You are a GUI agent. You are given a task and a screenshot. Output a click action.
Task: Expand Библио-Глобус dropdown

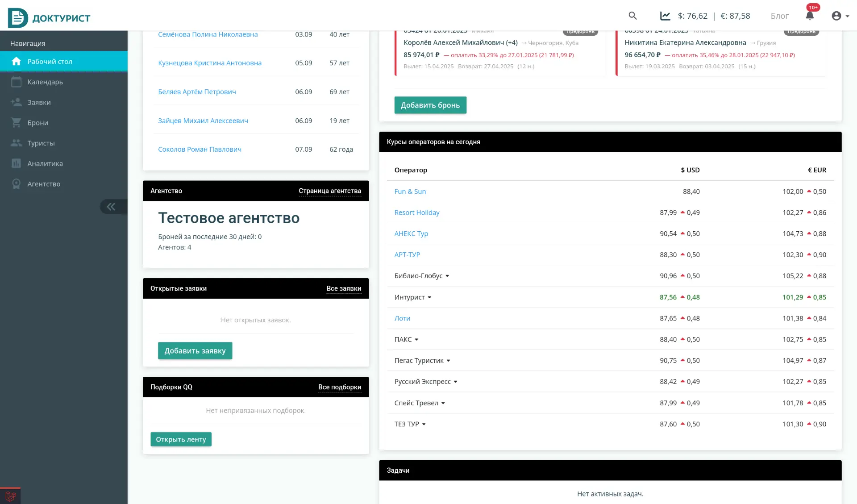click(421, 276)
